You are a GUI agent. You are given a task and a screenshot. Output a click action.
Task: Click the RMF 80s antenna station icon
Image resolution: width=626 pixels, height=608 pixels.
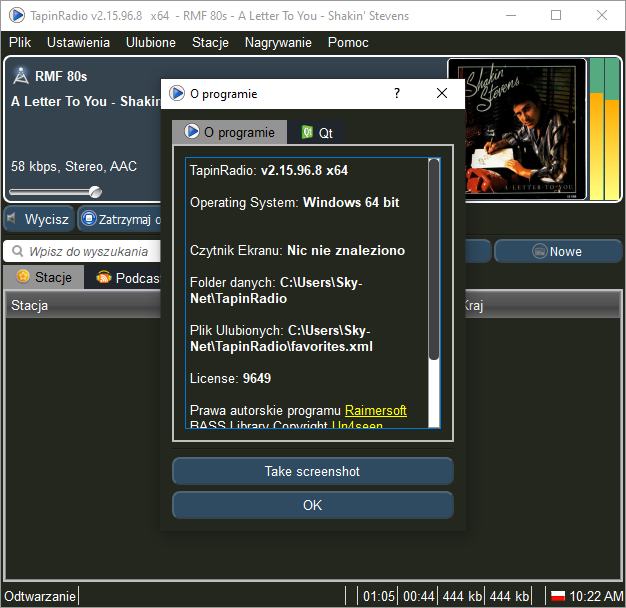pyautogui.click(x=21, y=75)
